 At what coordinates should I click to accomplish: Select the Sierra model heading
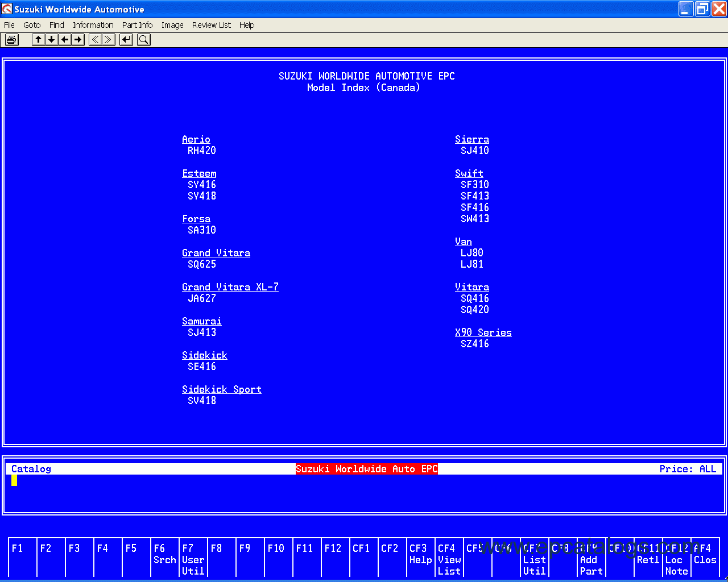[472, 139]
